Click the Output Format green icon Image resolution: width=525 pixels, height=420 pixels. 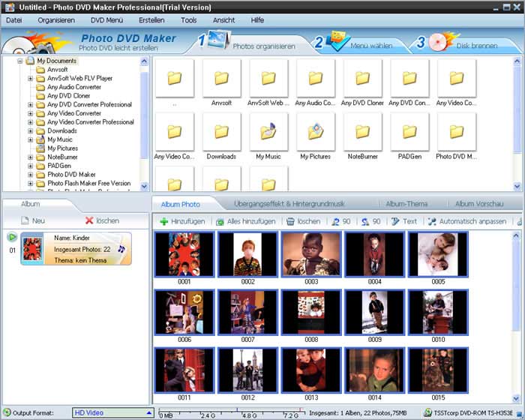pos(7,412)
